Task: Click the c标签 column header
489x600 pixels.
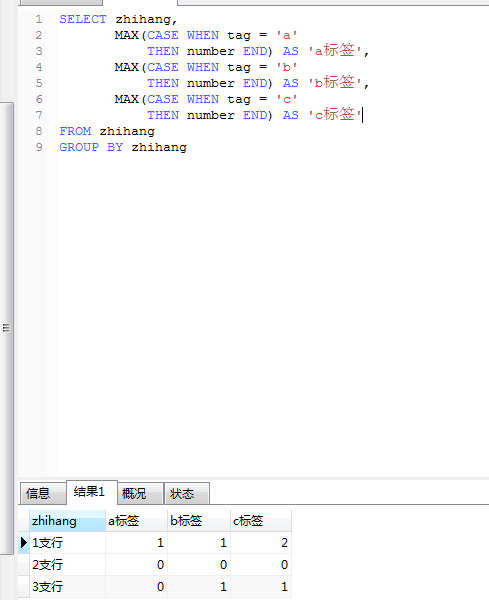Action: (x=261, y=521)
